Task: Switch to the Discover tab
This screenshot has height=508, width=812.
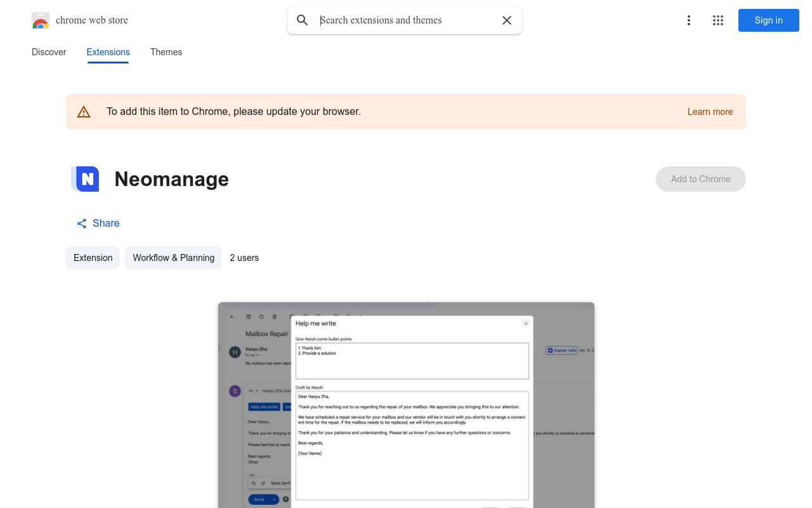Action: 49,52
